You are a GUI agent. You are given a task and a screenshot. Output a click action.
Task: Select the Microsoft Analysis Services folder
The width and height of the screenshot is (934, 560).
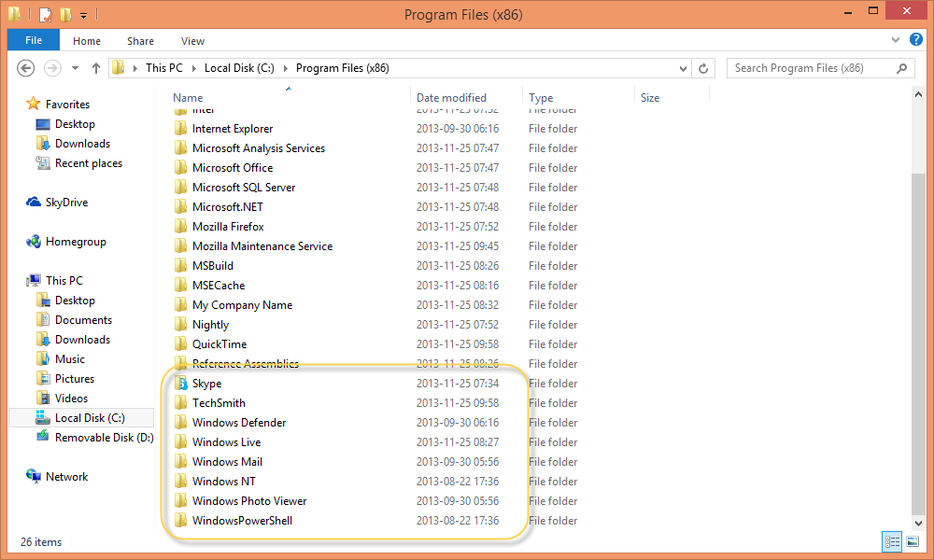[259, 148]
